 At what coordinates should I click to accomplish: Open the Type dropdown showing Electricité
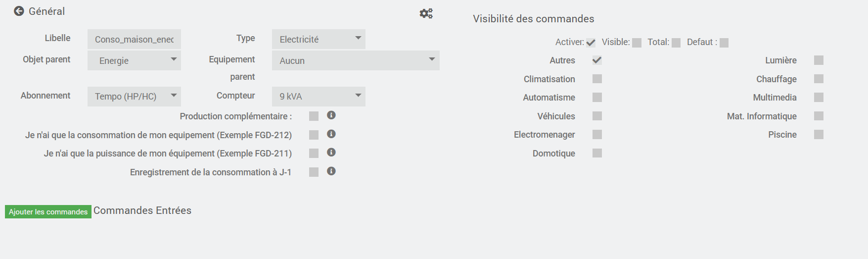pos(319,39)
